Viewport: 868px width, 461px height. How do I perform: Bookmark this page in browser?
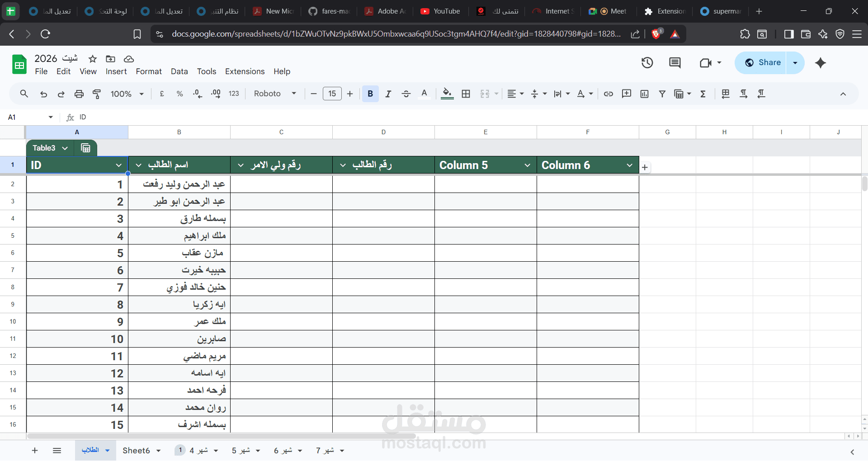click(x=137, y=34)
